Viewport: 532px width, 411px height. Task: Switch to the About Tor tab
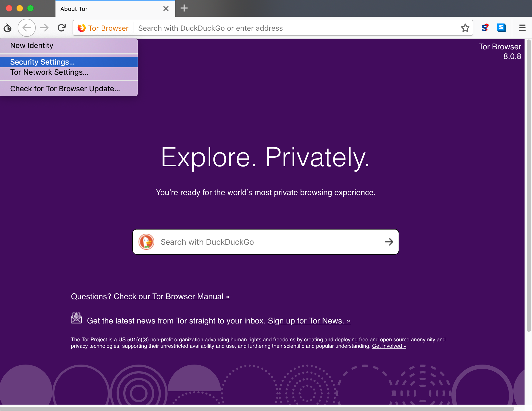115,9
